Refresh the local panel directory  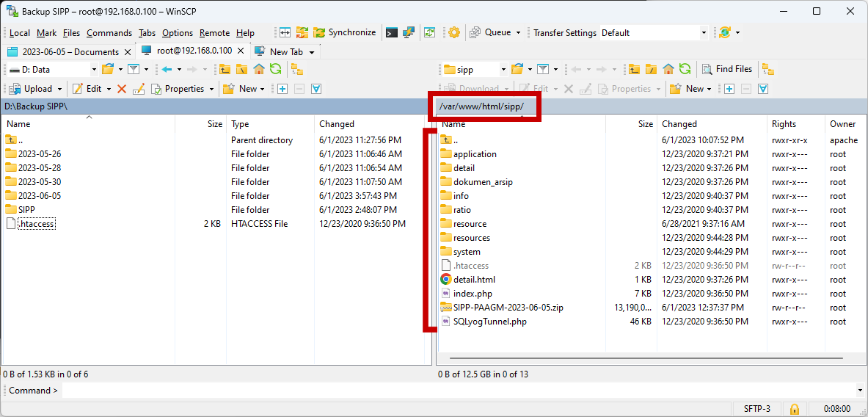[275, 69]
